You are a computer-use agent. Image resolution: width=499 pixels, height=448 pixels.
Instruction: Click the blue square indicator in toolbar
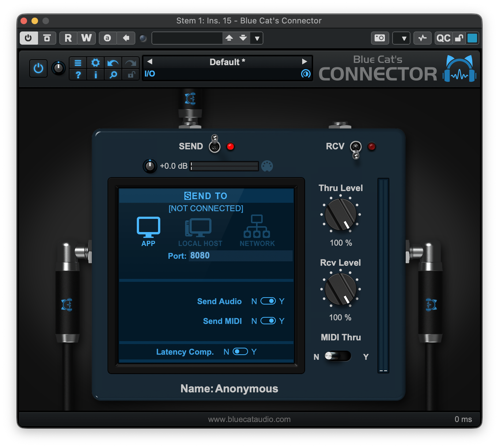pyautogui.click(x=472, y=38)
